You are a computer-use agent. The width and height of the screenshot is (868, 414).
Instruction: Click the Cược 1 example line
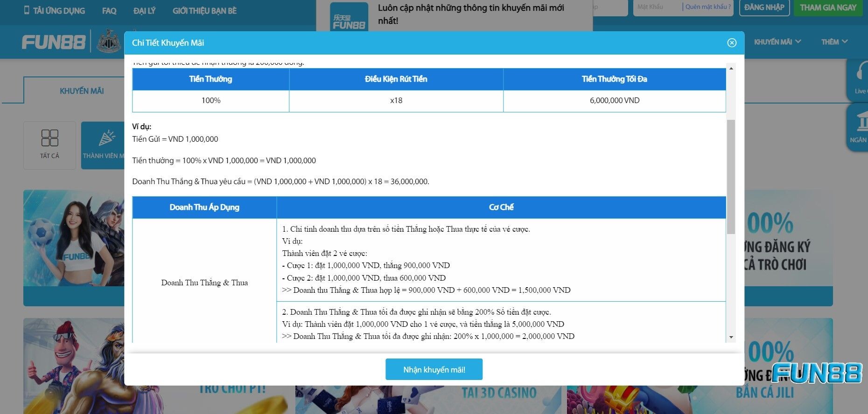point(366,265)
